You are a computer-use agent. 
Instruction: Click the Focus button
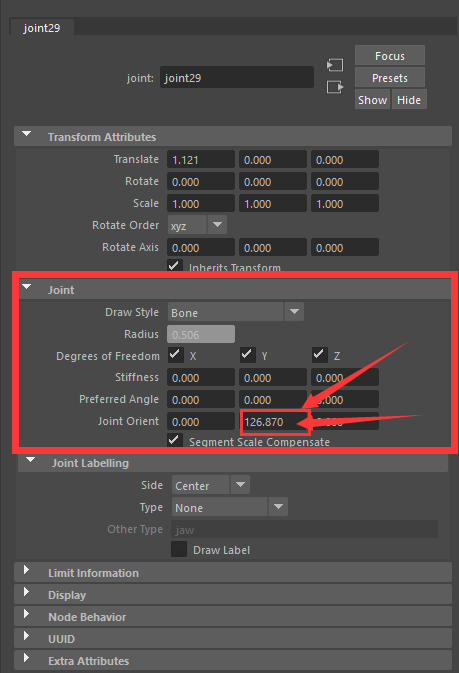[390, 56]
